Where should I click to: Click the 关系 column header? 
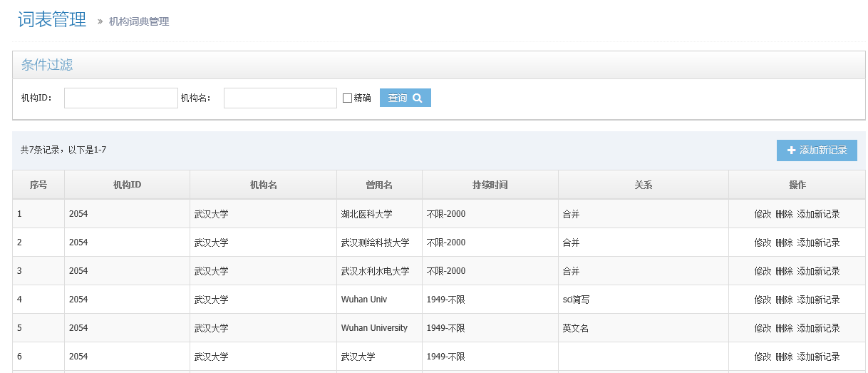pyautogui.click(x=644, y=185)
